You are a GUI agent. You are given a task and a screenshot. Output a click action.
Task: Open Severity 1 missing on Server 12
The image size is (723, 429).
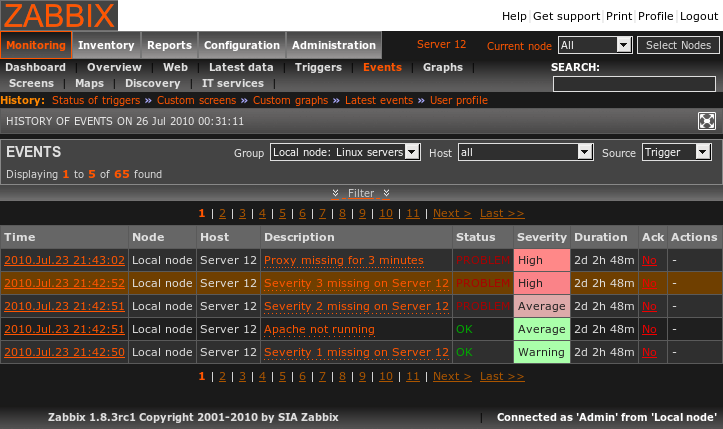[356, 352]
